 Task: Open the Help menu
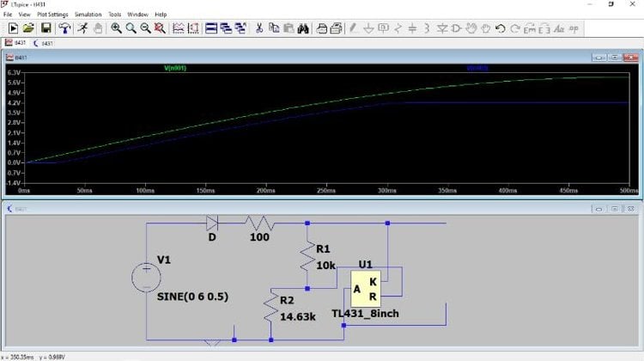point(161,15)
